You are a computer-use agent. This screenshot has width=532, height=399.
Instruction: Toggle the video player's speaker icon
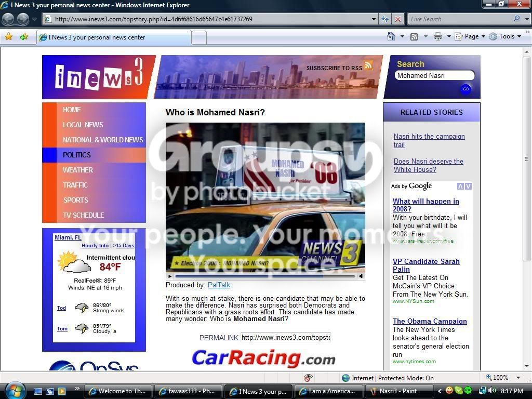pyautogui.click(x=361, y=276)
